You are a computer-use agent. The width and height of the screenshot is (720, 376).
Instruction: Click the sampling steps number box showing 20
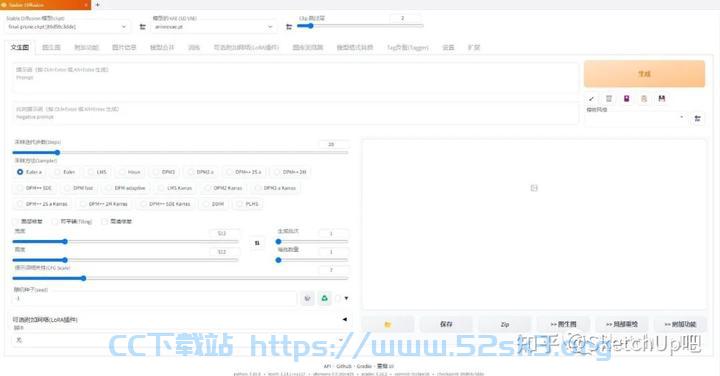(334, 144)
